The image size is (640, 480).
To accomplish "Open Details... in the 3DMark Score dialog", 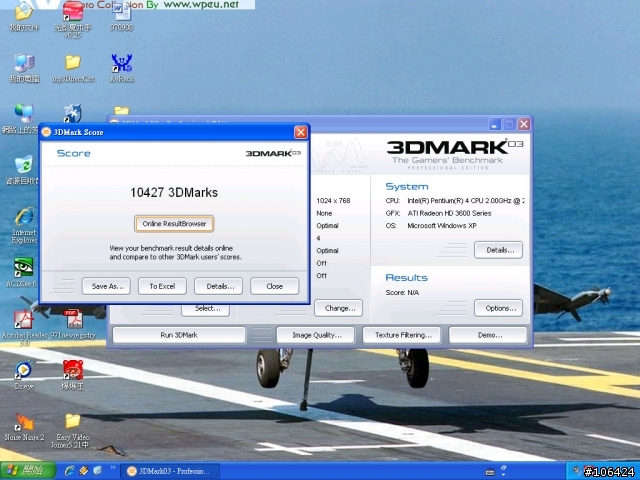I will point(218,286).
